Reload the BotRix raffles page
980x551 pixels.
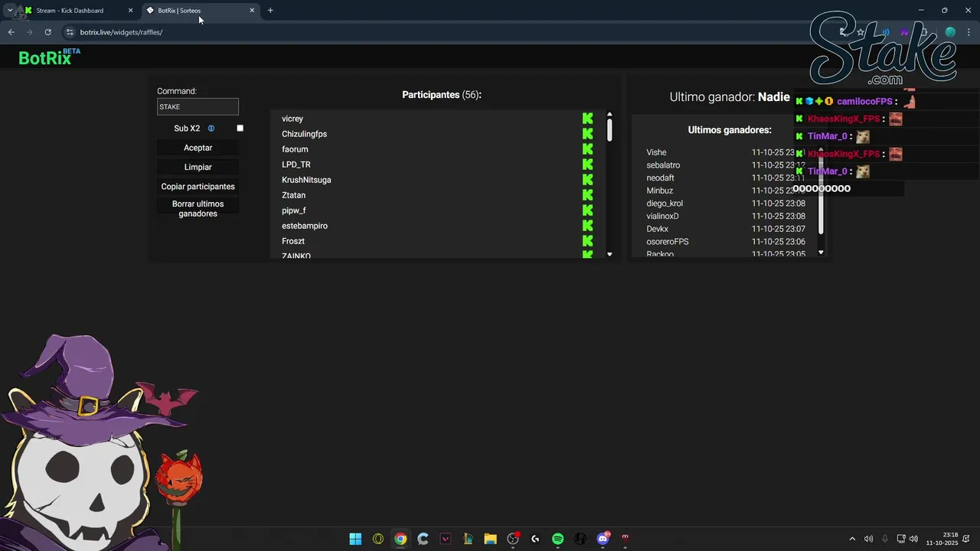click(47, 32)
